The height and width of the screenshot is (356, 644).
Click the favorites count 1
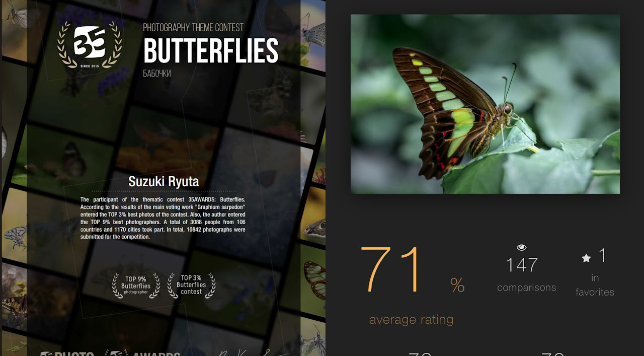pos(602,255)
